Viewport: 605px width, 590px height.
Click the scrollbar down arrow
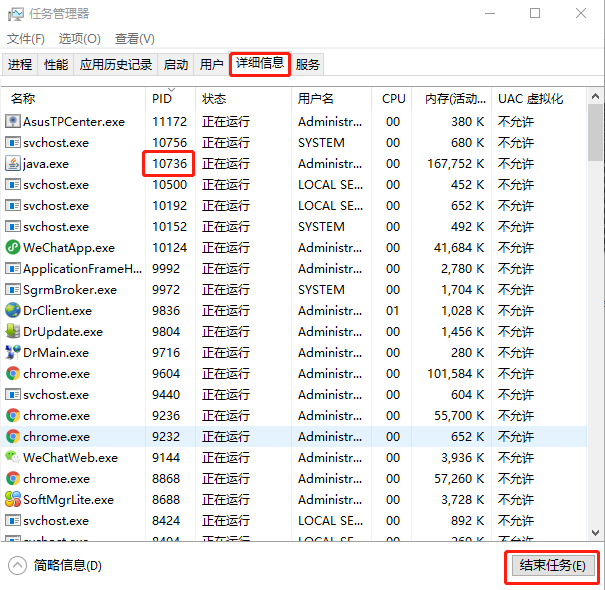point(595,533)
